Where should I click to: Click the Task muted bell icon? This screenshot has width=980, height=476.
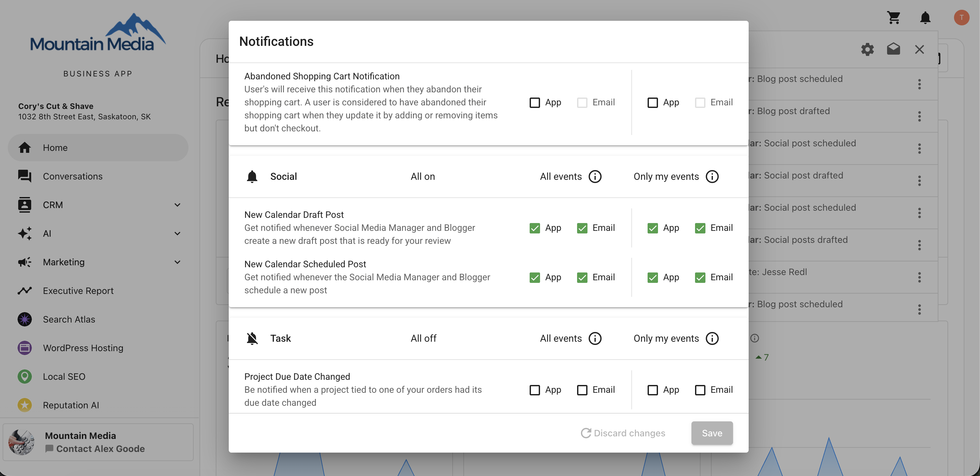pyautogui.click(x=252, y=338)
